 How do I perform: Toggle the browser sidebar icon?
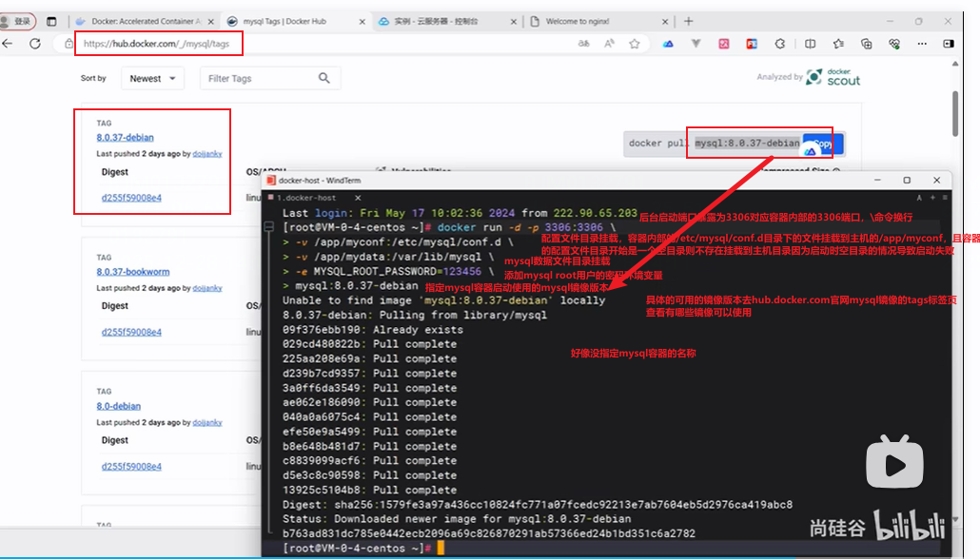pyautogui.click(x=949, y=44)
